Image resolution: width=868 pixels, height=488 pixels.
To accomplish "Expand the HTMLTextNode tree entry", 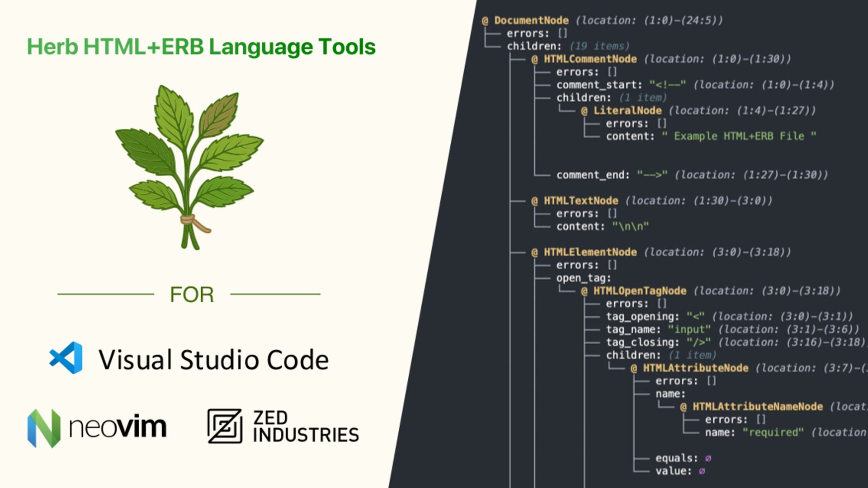I will pyautogui.click(x=580, y=201).
